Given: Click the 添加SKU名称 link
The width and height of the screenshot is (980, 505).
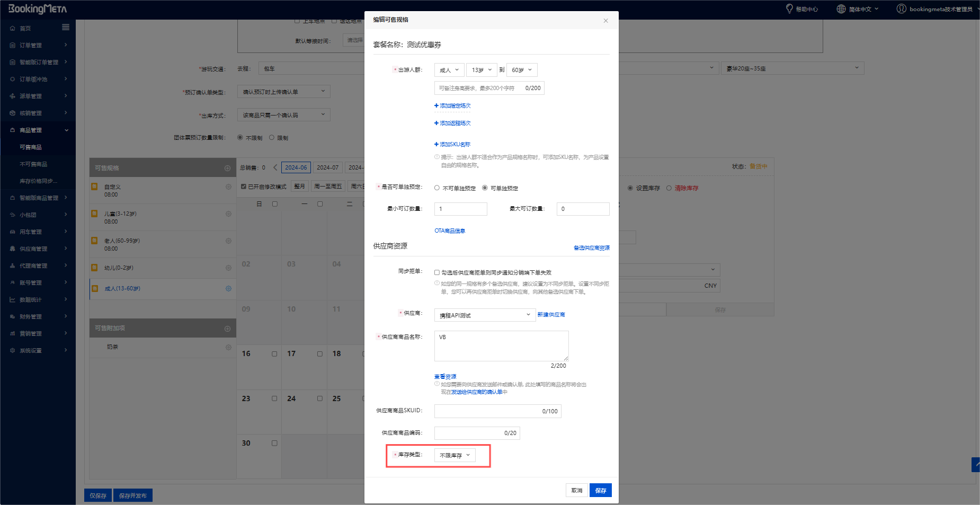Looking at the screenshot, I should point(455,144).
